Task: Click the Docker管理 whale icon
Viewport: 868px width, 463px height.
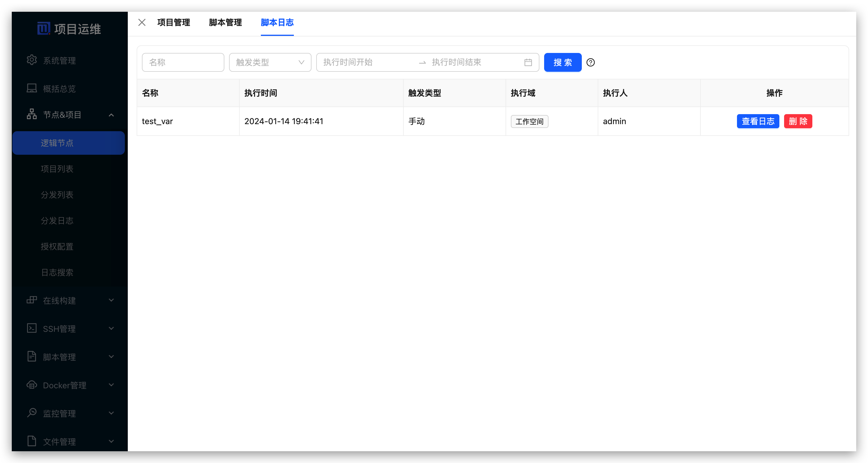Action: [x=32, y=385]
